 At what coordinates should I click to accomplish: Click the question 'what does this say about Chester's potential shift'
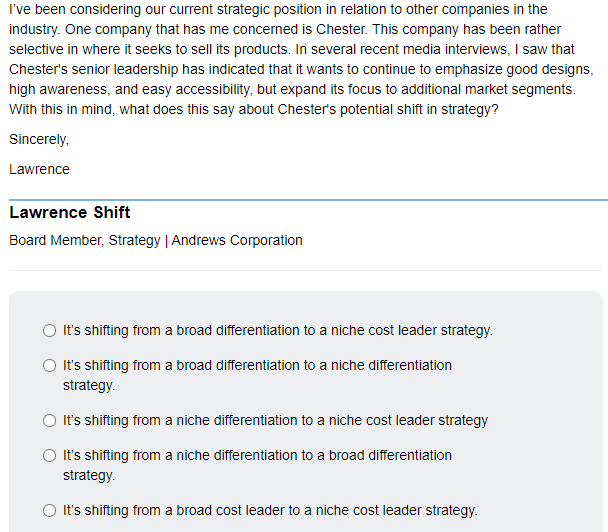(x=300, y=109)
